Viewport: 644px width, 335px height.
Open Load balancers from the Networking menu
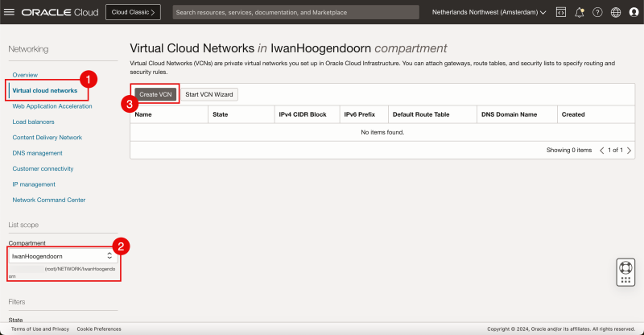[34, 122]
